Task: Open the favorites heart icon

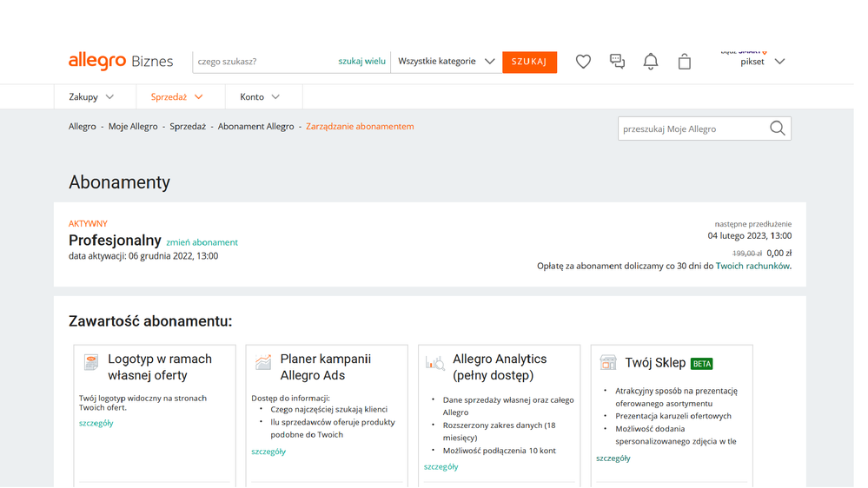Action: [x=583, y=62]
